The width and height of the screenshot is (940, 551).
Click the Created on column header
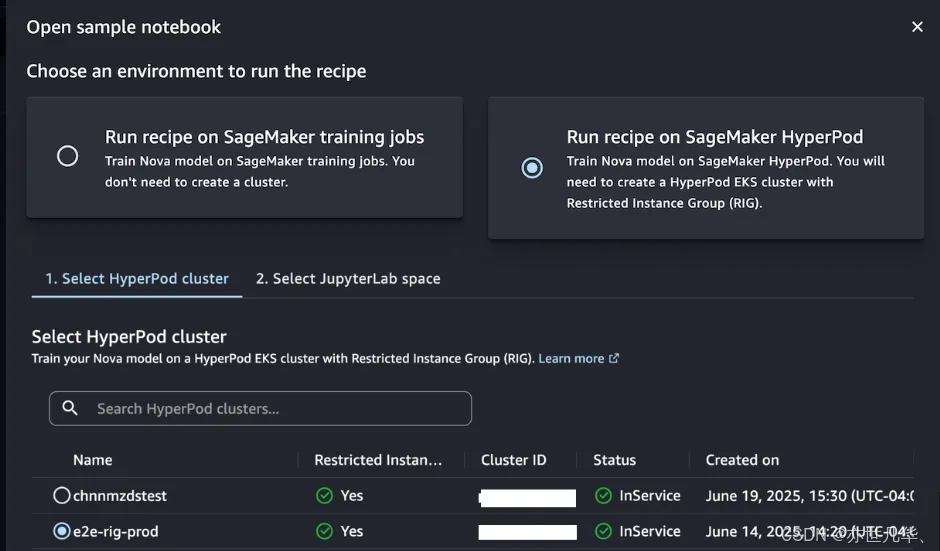tap(742, 460)
